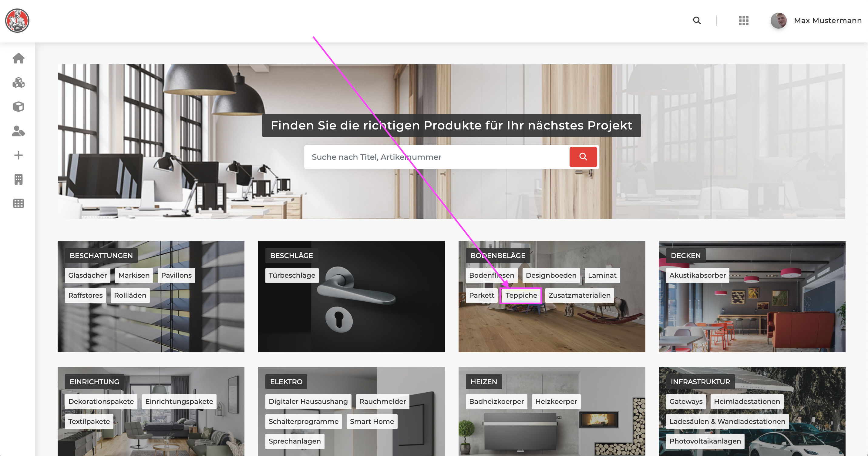Select Ladesäulen & Wandladestationen tag
The height and width of the screenshot is (456, 868).
coord(727,421)
